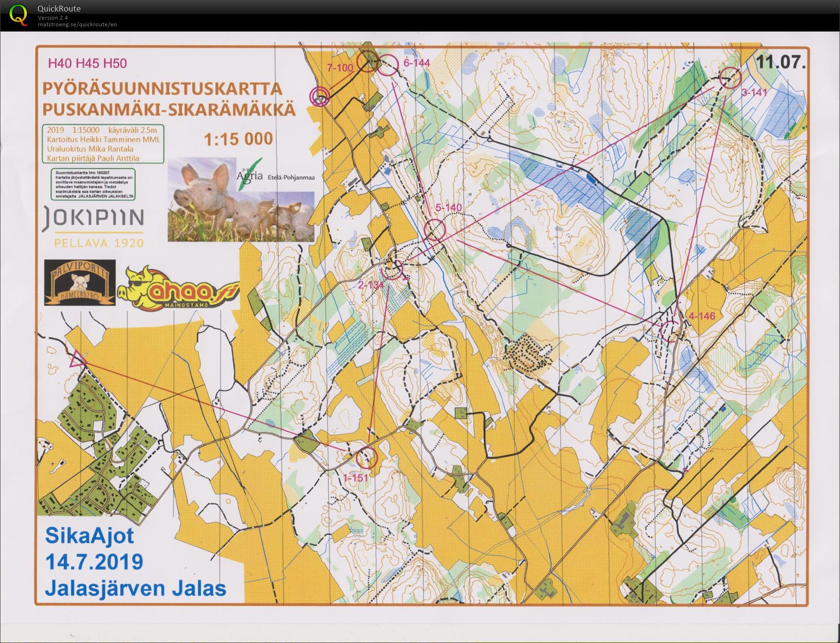
Task: Select the QuickRoute title text
Action: click(x=59, y=9)
